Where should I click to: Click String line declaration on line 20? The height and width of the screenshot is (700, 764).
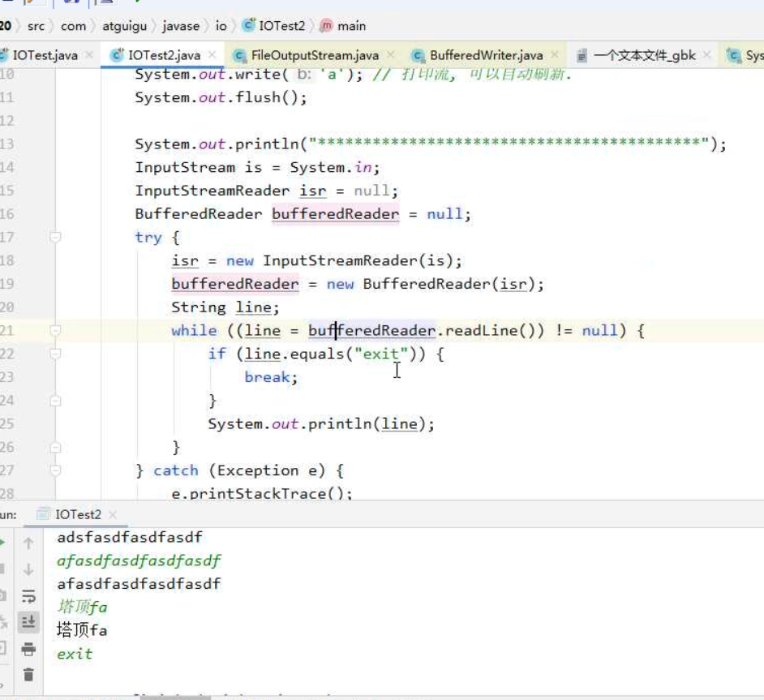(225, 308)
